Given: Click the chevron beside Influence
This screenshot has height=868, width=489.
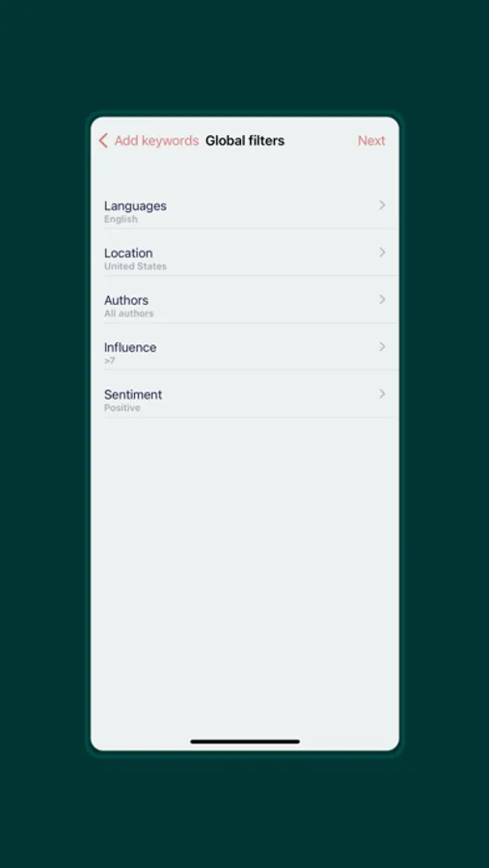Looking at the screenshot, I should [x=382, y=346].
